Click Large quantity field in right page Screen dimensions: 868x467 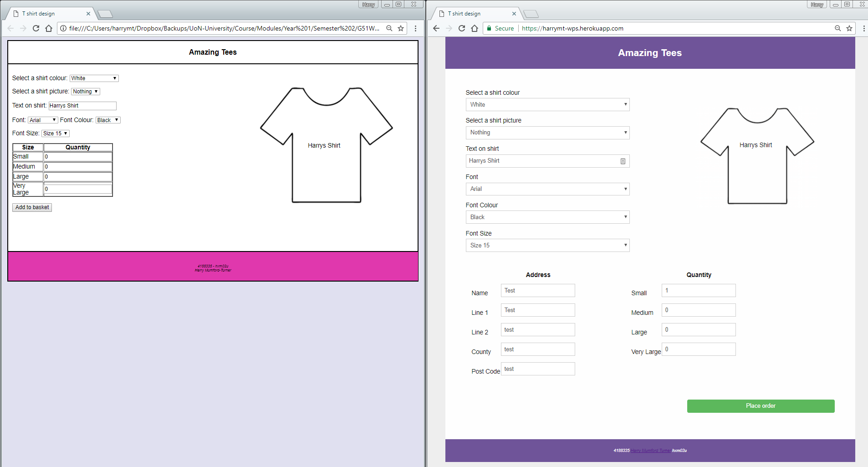[x=699, y=330]
